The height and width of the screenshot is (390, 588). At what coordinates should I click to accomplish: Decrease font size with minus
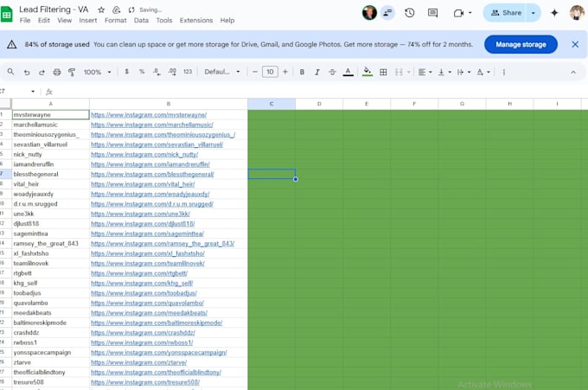[x=255, y=72]
